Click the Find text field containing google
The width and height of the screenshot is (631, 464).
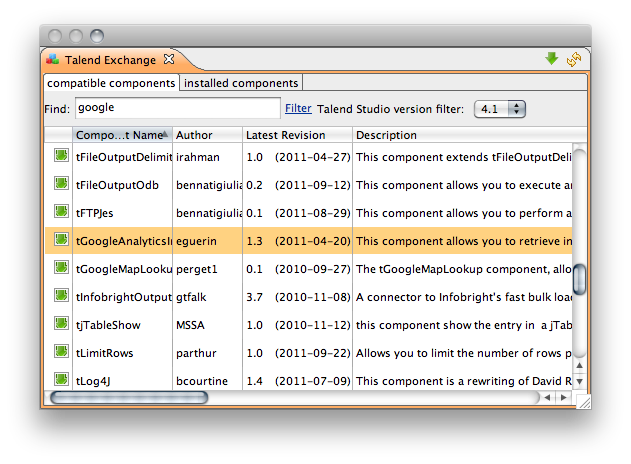click(177, 108)
